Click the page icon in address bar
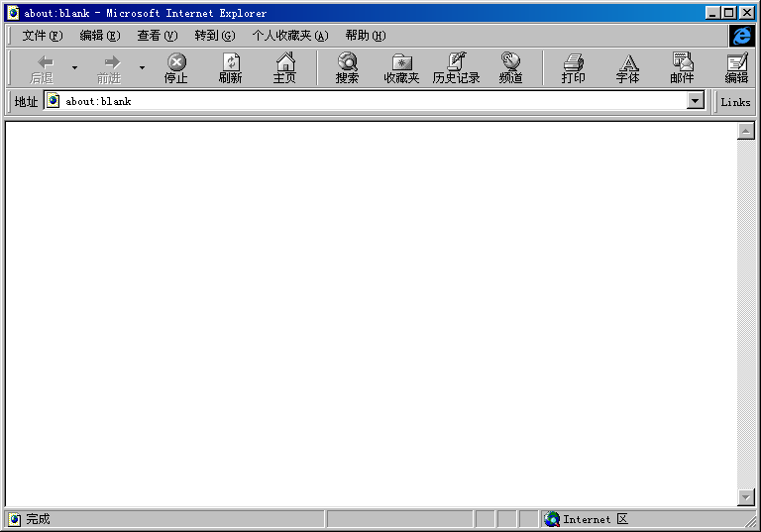 point(53,101)
